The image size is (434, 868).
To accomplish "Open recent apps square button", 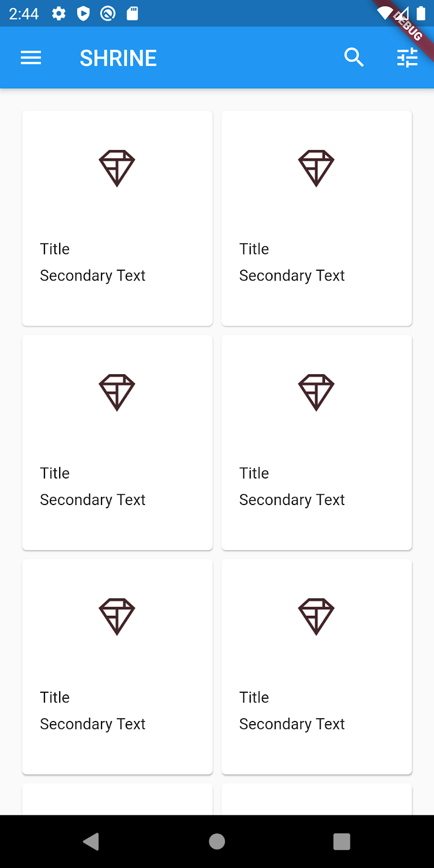I will coord(341,841).
